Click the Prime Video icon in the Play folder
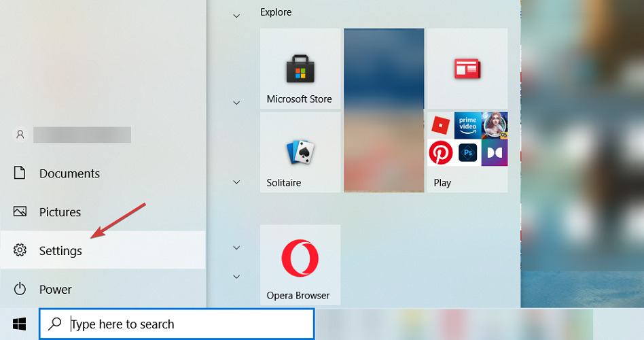 pyautogui.click(x=467, y=125)
